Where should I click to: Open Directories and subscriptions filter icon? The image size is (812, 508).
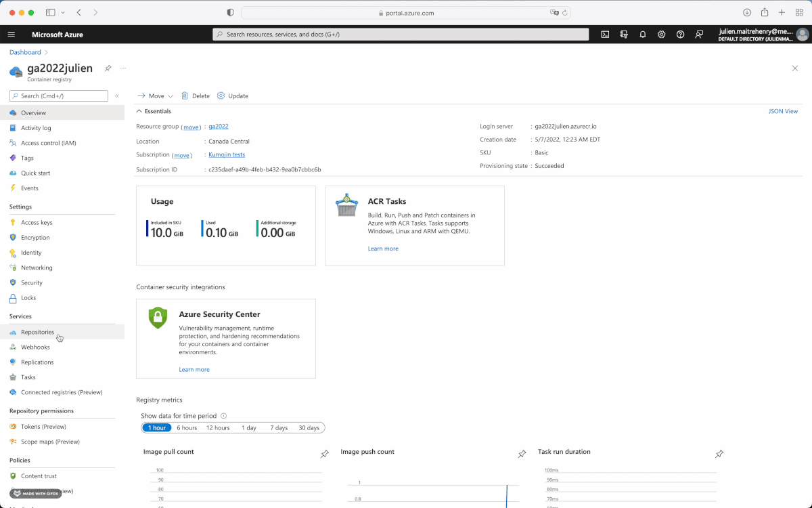(x=624, y=35)
